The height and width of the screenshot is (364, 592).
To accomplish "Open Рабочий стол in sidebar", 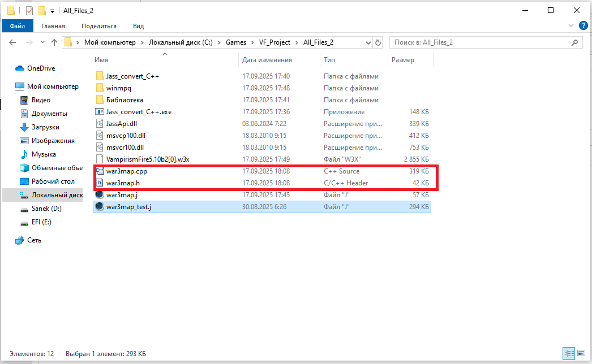I will [x=53, y=181].
